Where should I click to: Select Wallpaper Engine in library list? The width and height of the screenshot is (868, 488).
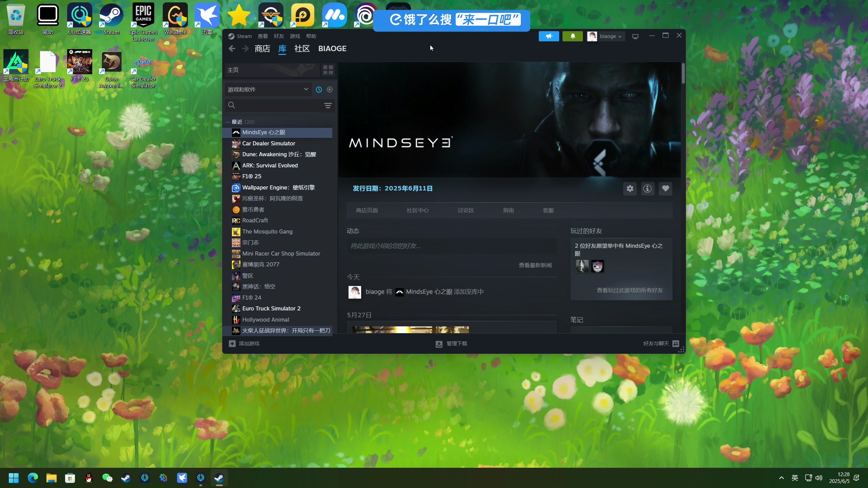pyautogui.click(x=277, y=188)
